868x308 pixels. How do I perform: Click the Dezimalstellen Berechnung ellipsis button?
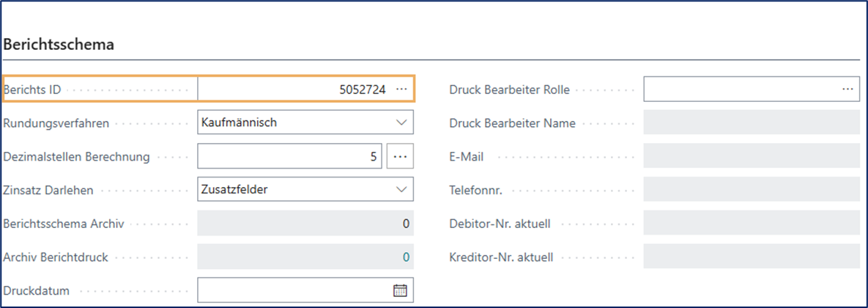click(400, 156)
